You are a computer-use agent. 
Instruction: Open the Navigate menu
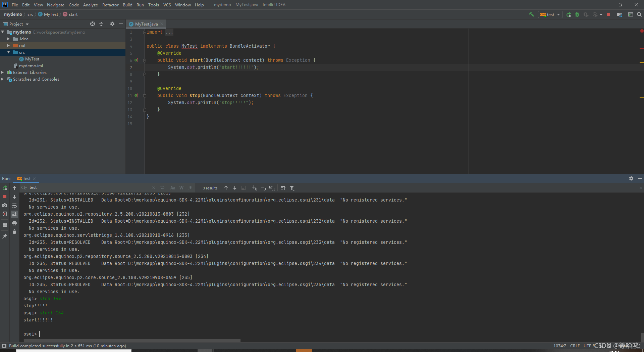56,5
